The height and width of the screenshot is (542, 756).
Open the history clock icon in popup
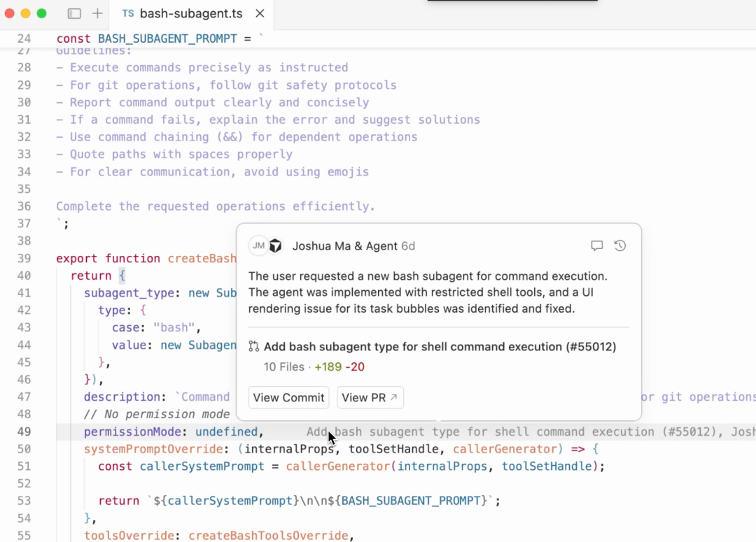(x=619, y=245)
